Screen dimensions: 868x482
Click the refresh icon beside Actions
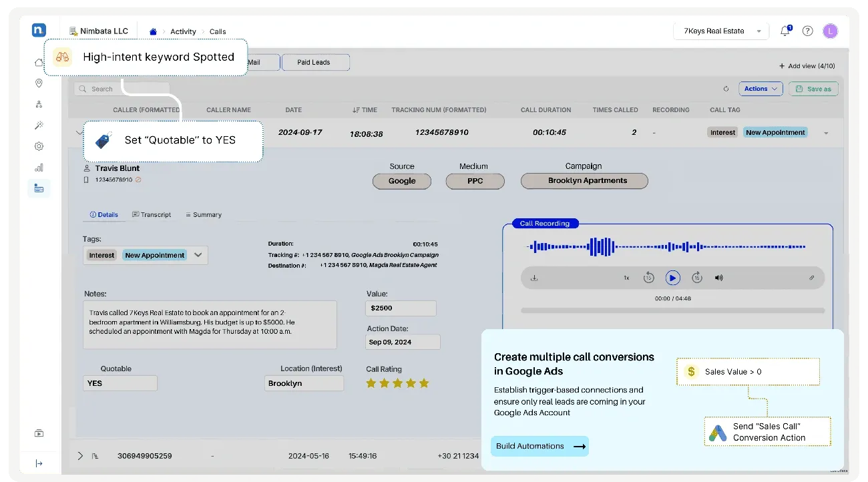tap(726, 89)
